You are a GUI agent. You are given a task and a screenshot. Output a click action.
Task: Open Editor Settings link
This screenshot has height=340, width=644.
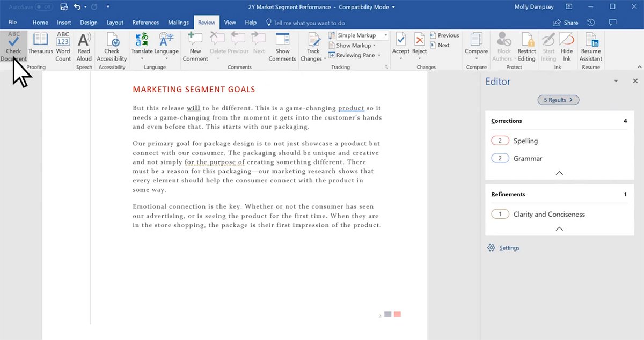509,248
